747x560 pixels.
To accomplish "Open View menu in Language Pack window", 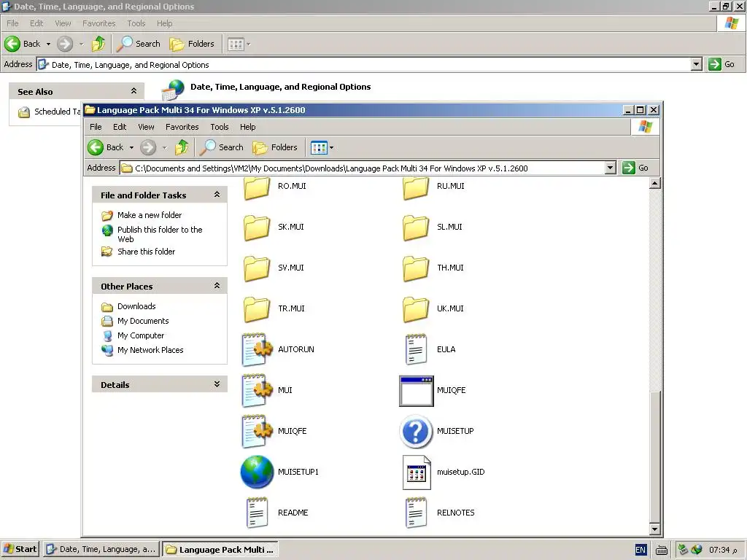I will (x=146, y=127).
